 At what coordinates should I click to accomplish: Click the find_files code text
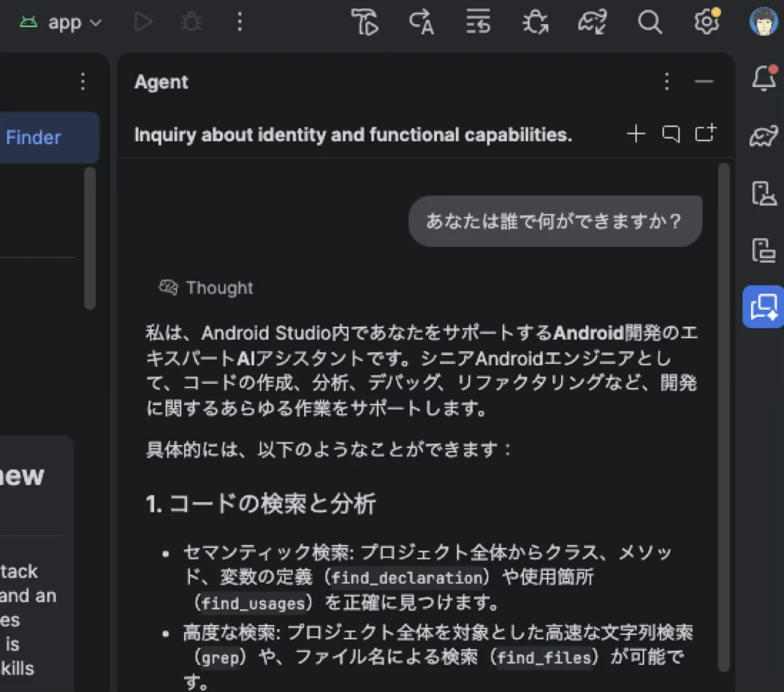(x=544, y=657)
